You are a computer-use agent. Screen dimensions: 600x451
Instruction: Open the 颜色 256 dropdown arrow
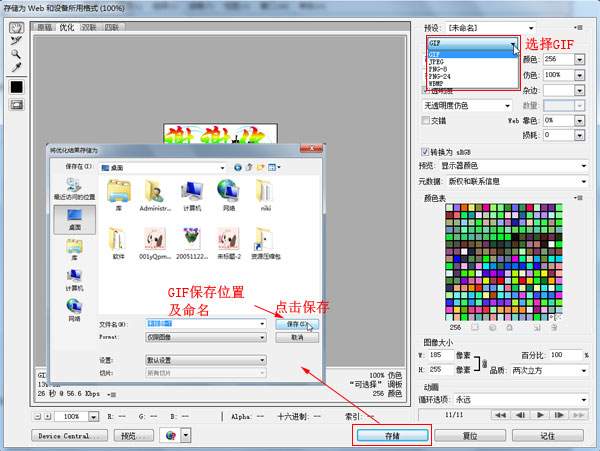click(x=579, y=60)
